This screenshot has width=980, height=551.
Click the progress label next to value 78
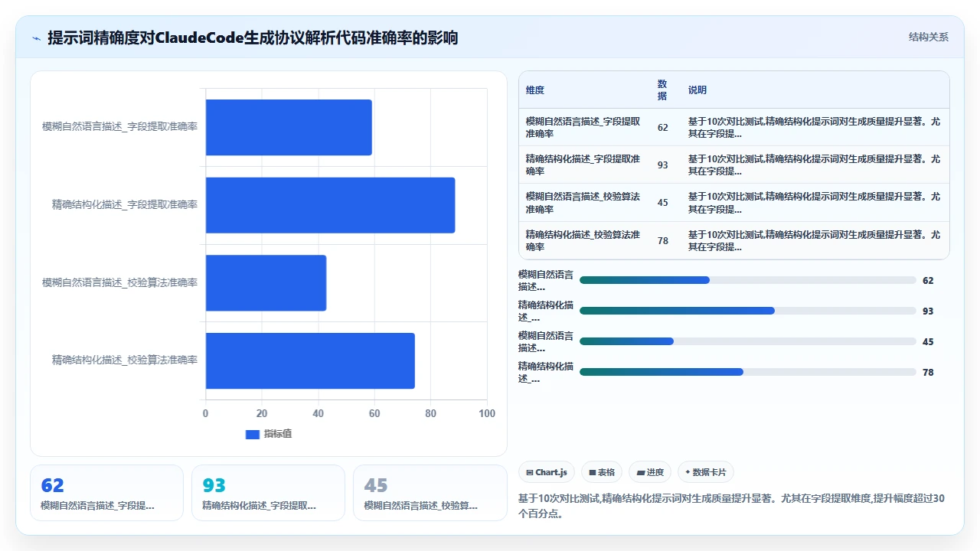[x=545, y=372]
